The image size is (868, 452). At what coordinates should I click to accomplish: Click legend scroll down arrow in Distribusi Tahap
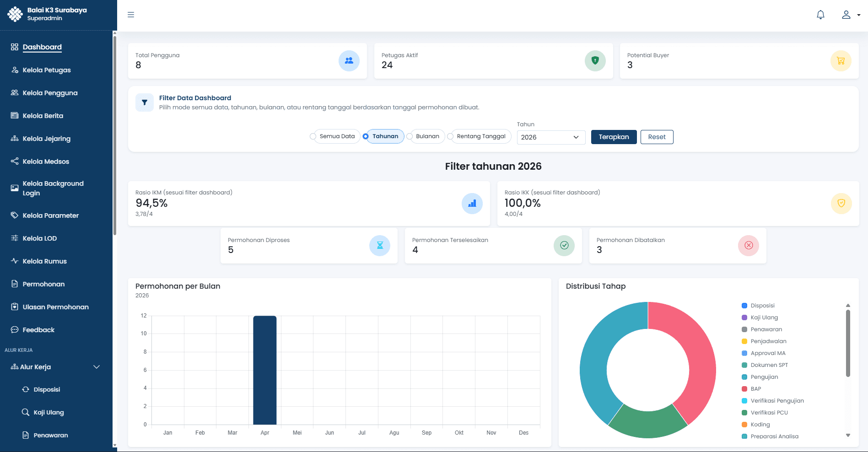click(x=848, y=436)
